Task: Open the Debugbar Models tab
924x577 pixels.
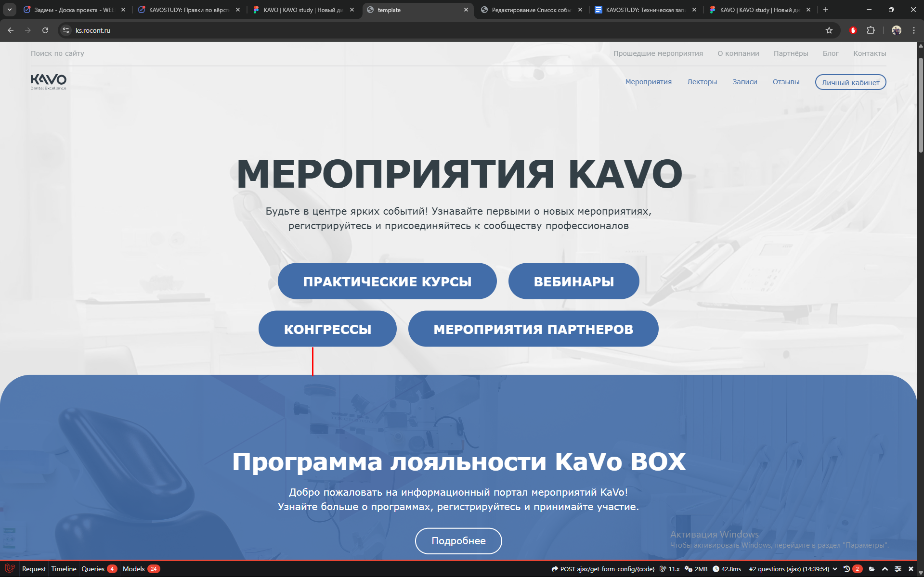Action: pyautogui.click(x=141, y=569)
